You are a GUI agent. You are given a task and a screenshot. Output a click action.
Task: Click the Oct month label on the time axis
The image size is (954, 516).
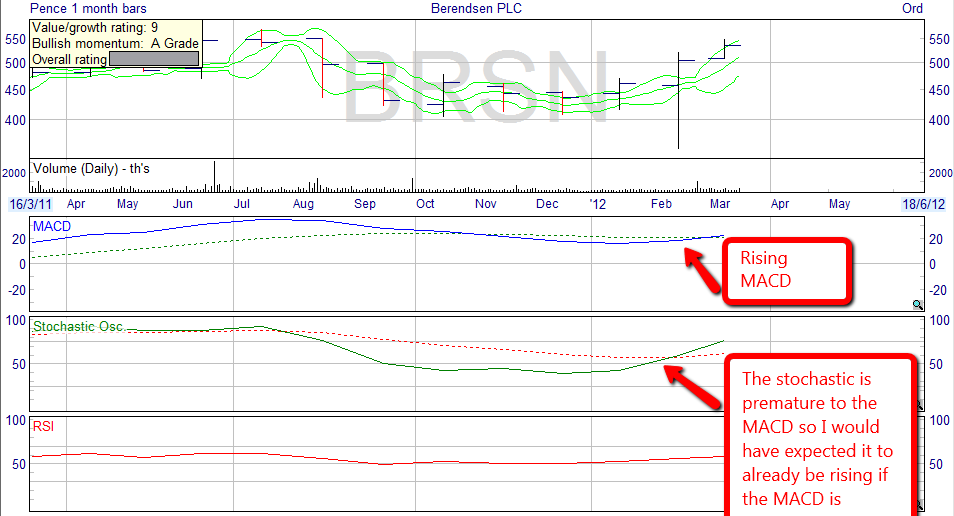click(x=425, y=204)
